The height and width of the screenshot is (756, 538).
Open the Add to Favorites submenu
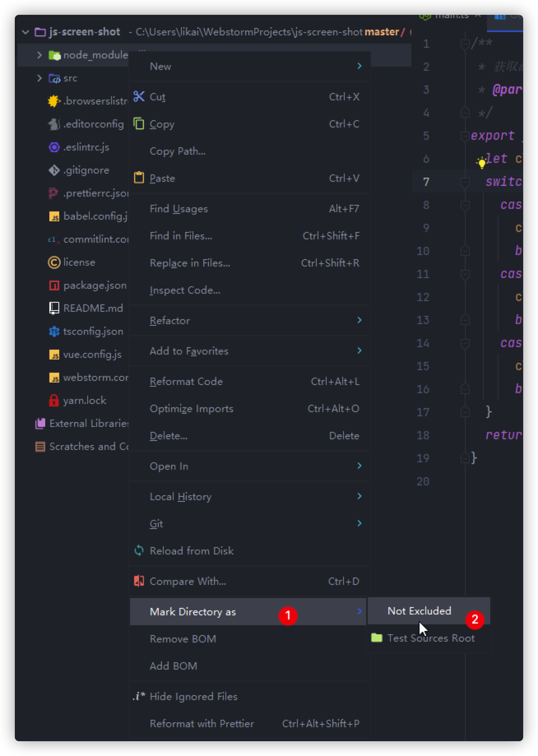point(250,351)
